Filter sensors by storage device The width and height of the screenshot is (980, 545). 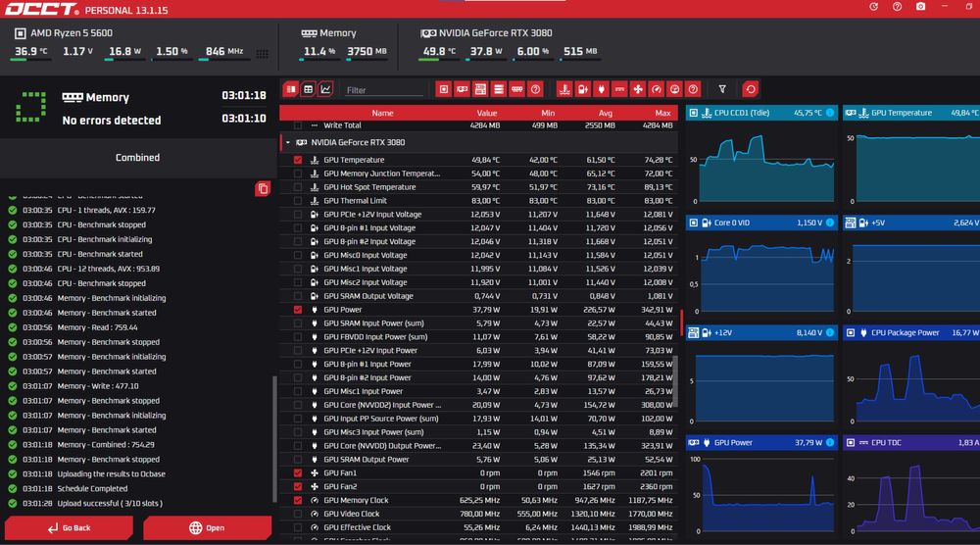pyautogui.click(x=498, y=89)
